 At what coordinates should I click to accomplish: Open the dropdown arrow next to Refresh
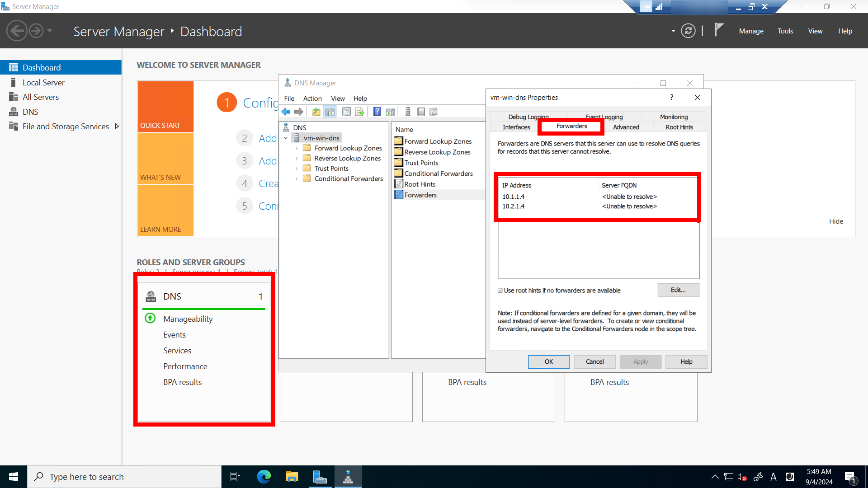pyautogui.click(x=673, y=31)
